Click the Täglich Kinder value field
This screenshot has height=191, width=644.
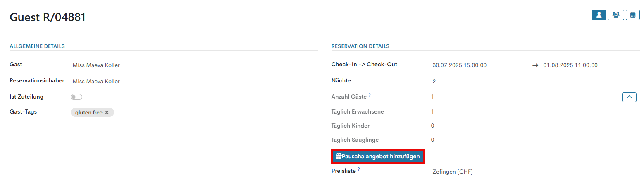tap(432, 126)
